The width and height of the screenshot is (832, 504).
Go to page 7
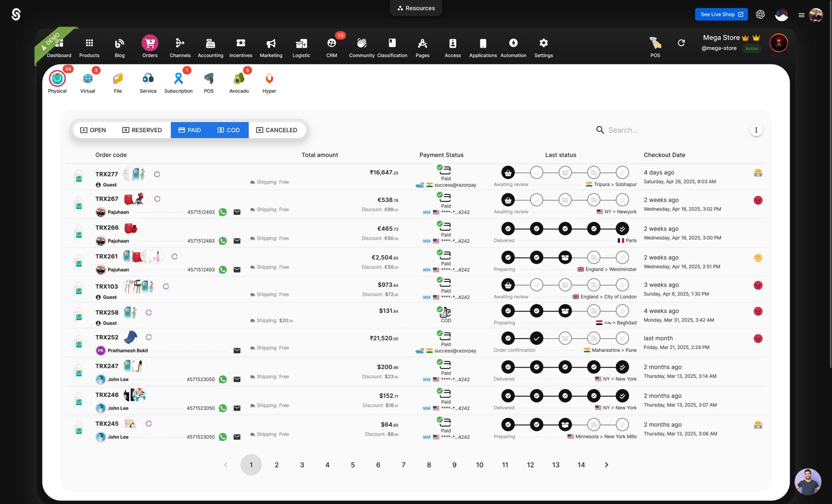click(404, 465)
